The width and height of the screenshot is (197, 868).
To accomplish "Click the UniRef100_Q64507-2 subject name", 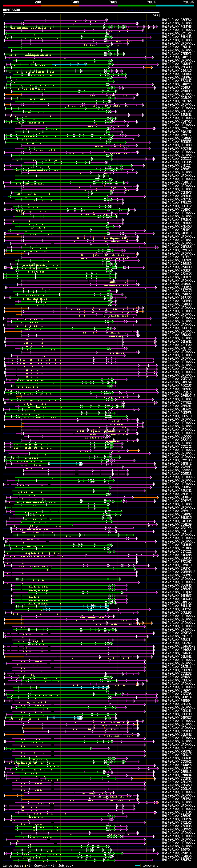I will click(179, 396).
